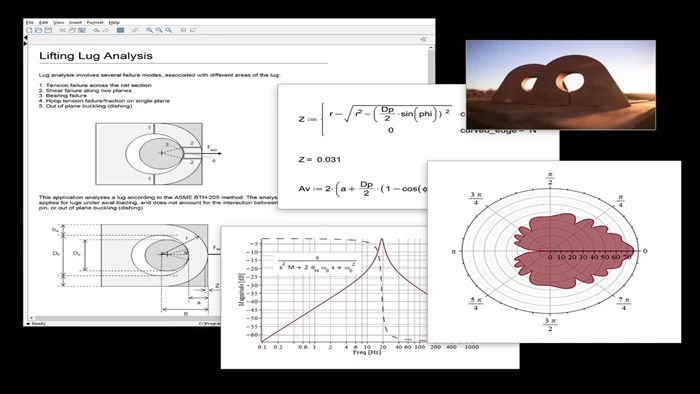Collapse the panel with the double chevron
Screen dimensions: 700x394
[x=423, y=39]
